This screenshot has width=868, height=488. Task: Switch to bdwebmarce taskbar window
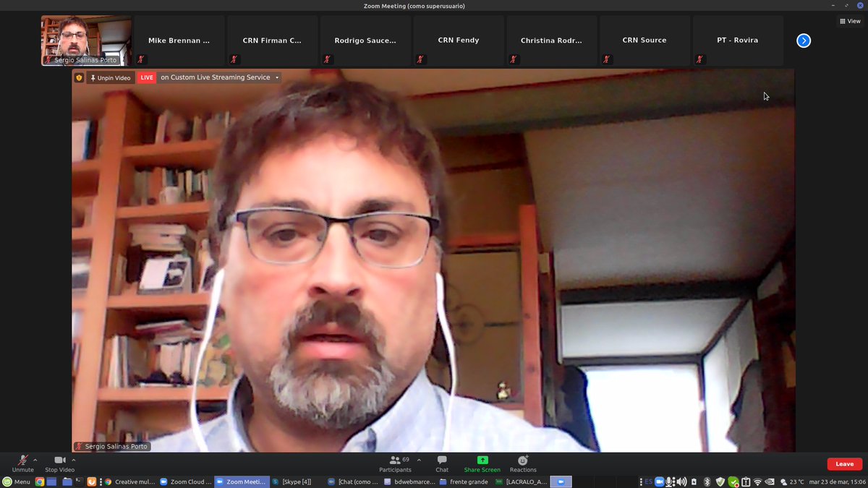409,481
